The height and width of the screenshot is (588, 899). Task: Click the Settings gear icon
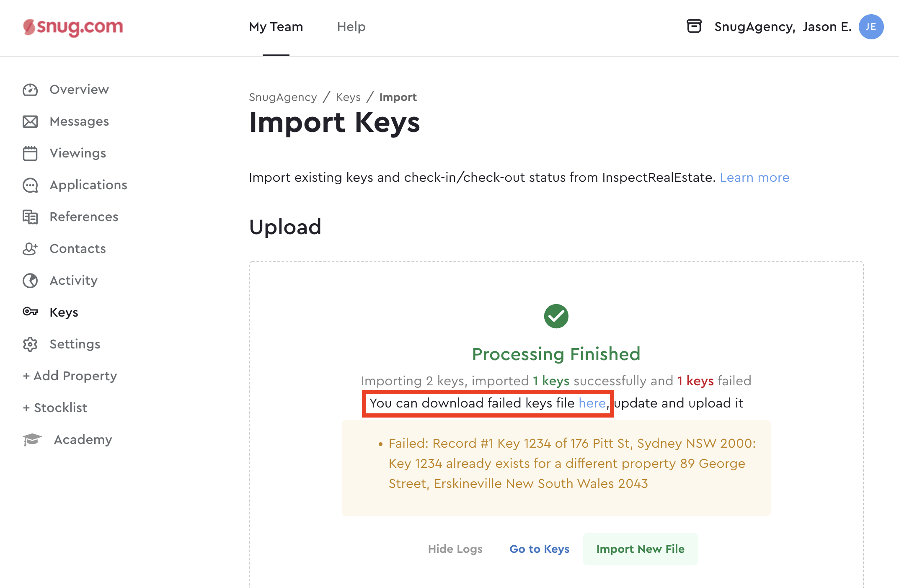pos(30,344)
